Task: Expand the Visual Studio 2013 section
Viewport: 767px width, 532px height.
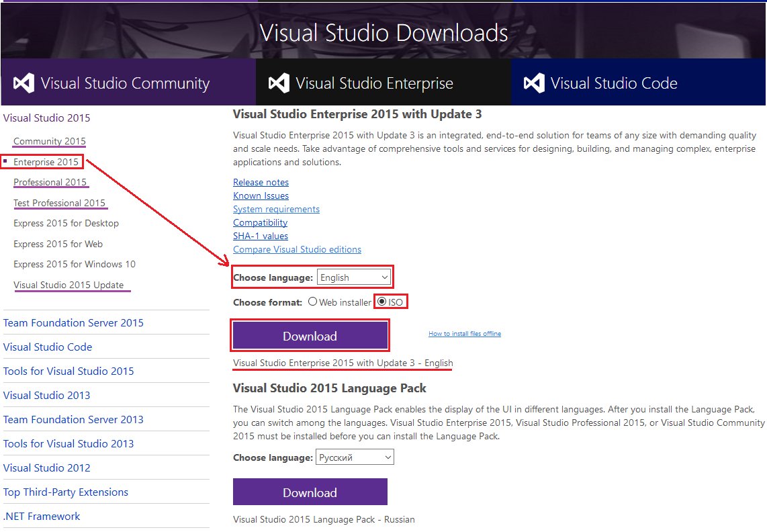Action: pos(46,395)
